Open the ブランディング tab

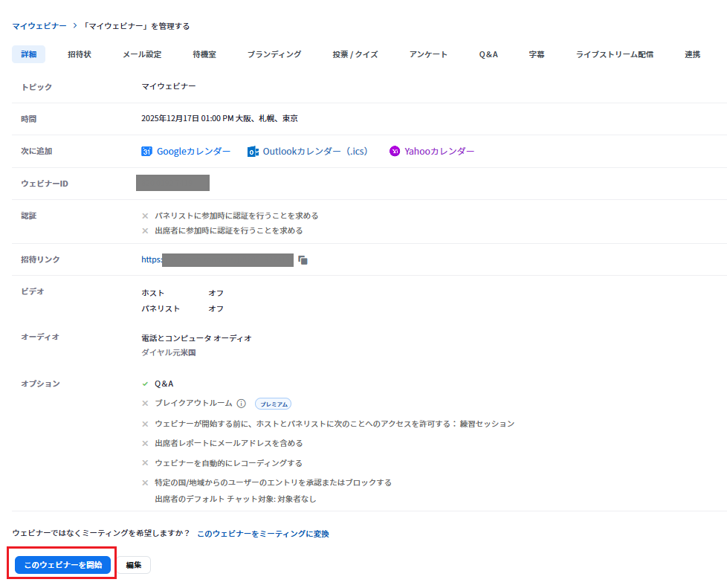[274, 54]
